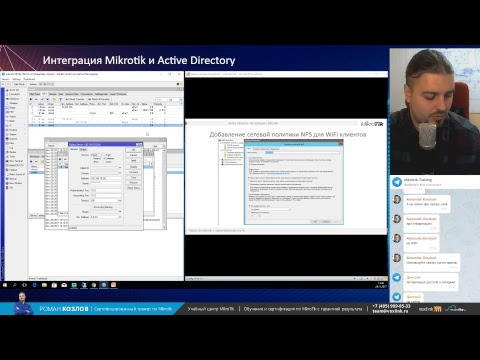Click Reset Status in Radius Server dialog
This screenshot has width=480, height=360.
133,188
